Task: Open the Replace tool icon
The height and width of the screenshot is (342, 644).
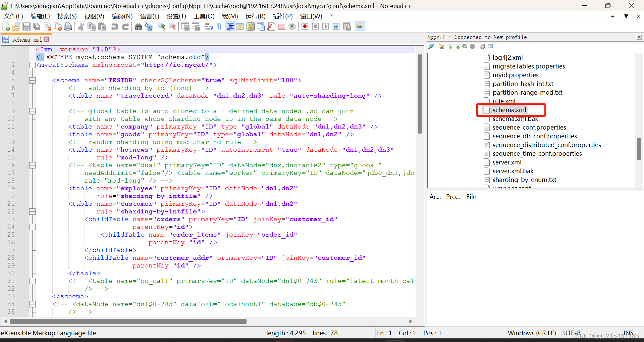Action: 149,27
